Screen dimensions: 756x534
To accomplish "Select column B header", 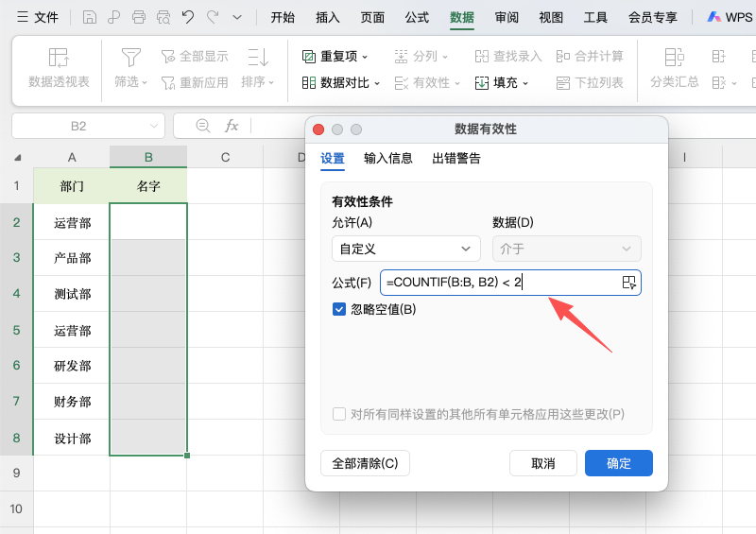I will click(x=148, y=157).
